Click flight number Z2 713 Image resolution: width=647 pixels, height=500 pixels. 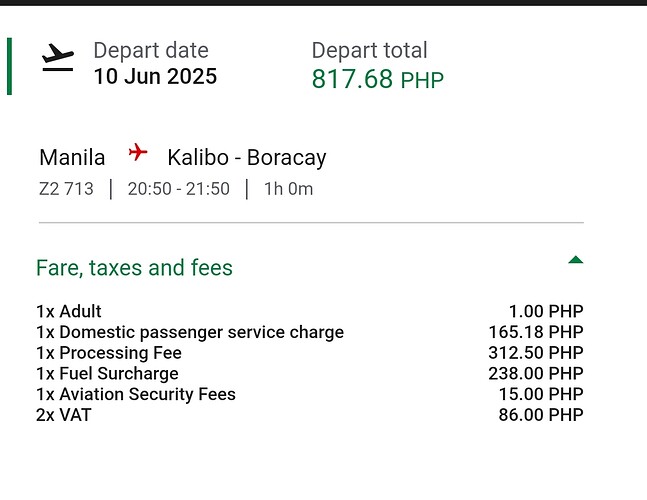coord(66,189)
